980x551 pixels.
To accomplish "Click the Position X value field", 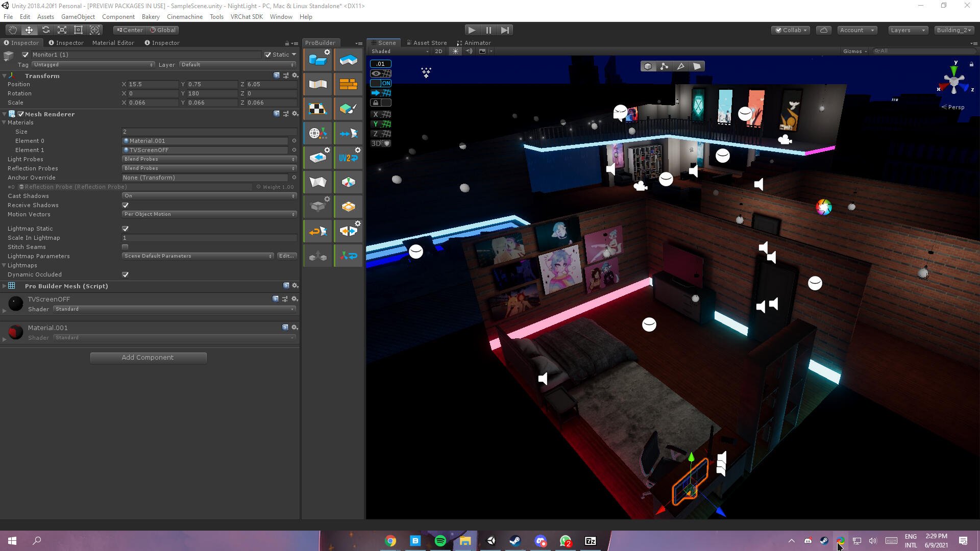I will click(151, 84).
